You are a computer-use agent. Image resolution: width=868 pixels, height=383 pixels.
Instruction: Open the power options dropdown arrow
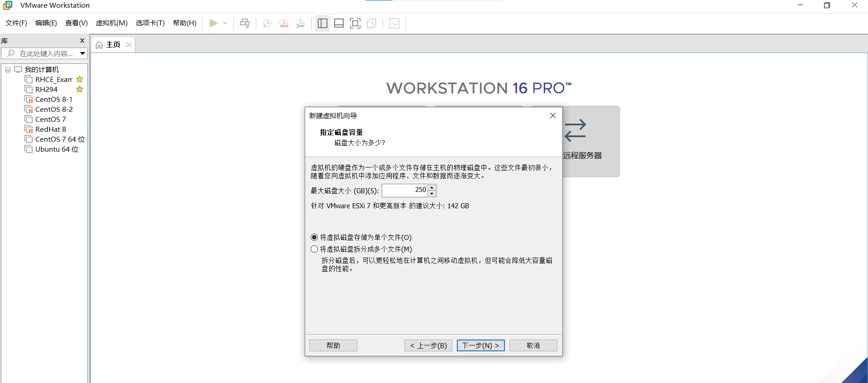(225, 24)
